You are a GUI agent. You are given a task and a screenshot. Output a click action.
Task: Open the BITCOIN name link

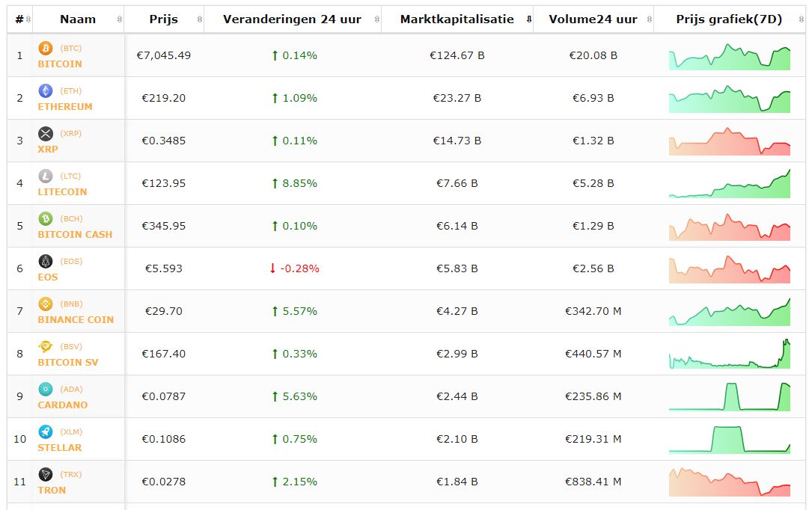pos(60,64)
